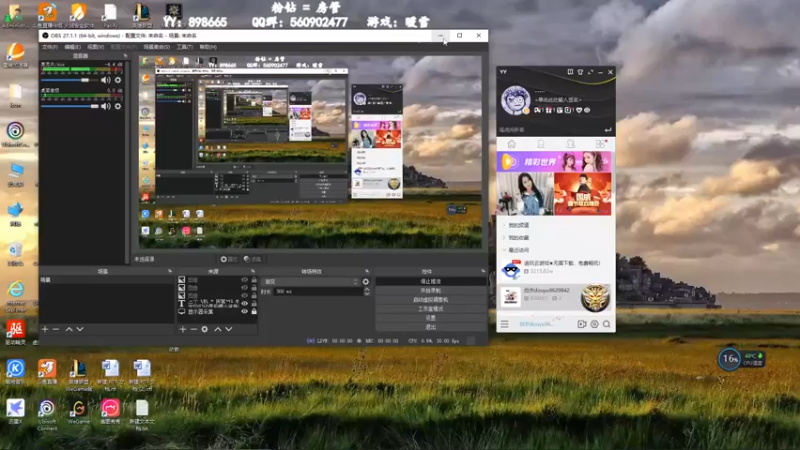
Task: Open YY search magnifier icon
Action: click(x=607, y=324)
